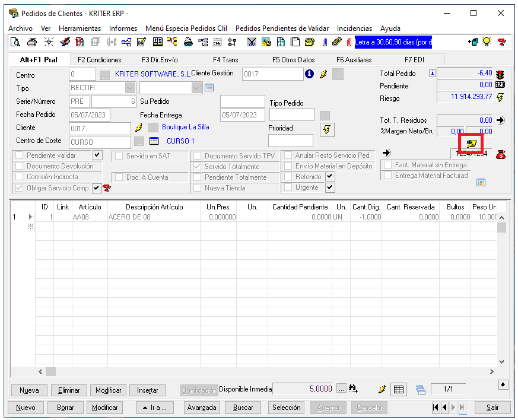This screenshot has height=420, width=518.
Task: Switch to the F2 Condiciones tab
Action: pos(100,60)
